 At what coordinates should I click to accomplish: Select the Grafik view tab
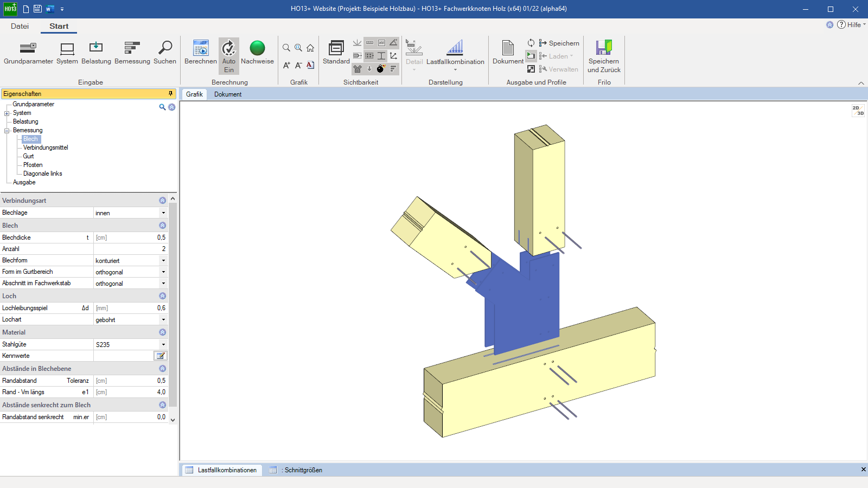point(194,94)
